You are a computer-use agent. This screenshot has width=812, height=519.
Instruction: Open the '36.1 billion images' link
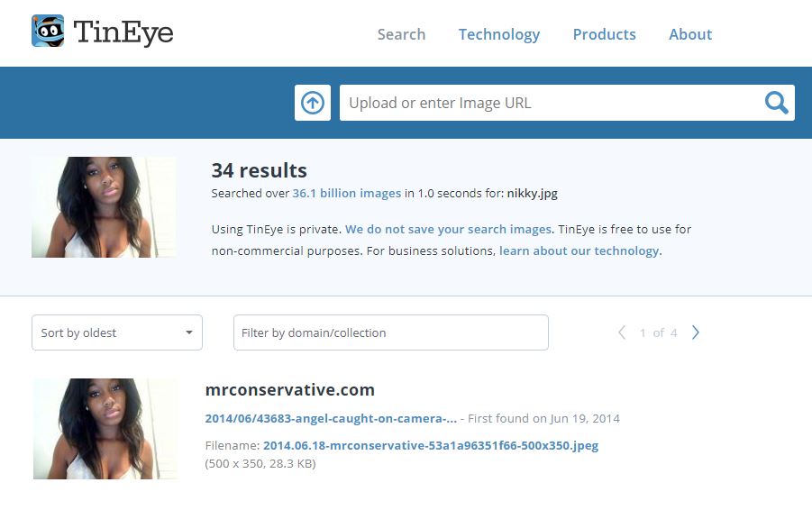pyautogui.click(x=346, y=194)
